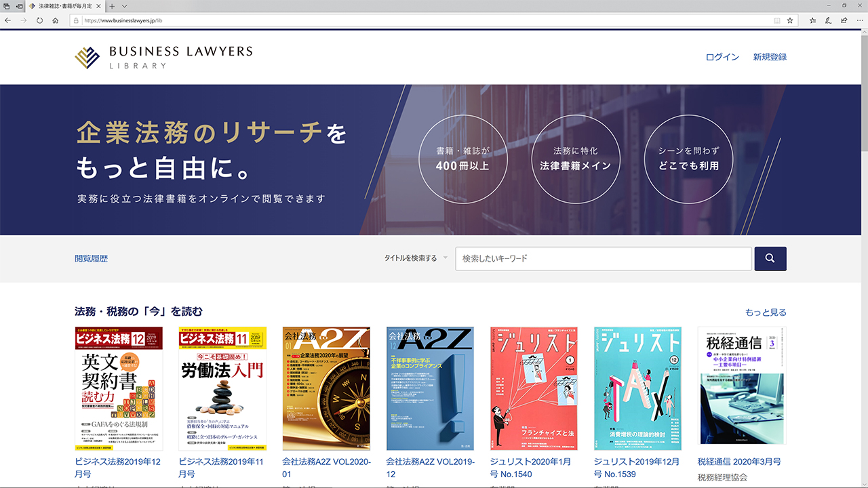Image resolution: width=868 pixels, height=488 pixels.
Task: Reload the page with the refresh icon
Action: (x=39, y=20)
